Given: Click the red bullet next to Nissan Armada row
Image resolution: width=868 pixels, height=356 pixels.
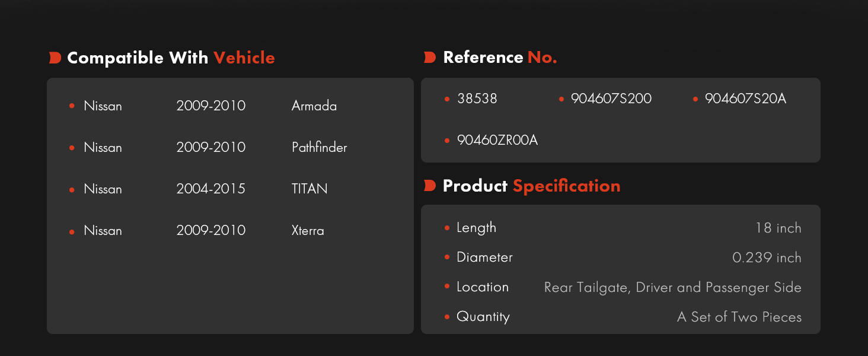Looking at the screenshot, I should pos(72,106).
